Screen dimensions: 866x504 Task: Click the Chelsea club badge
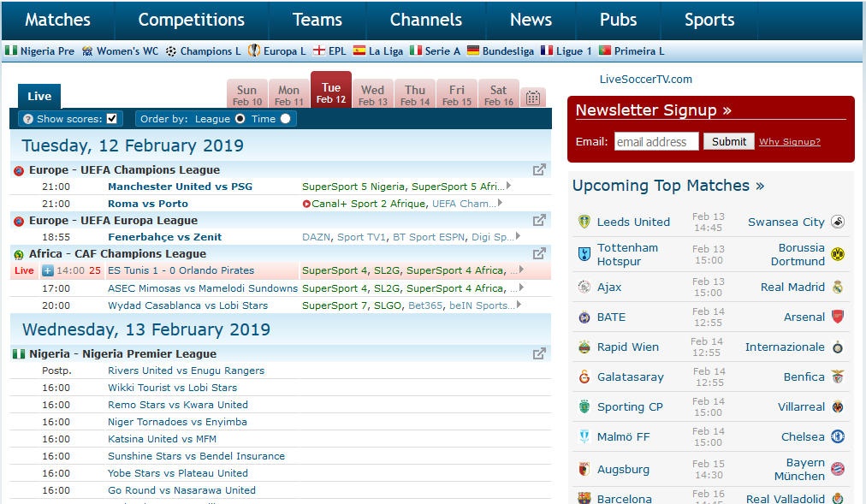837,436
